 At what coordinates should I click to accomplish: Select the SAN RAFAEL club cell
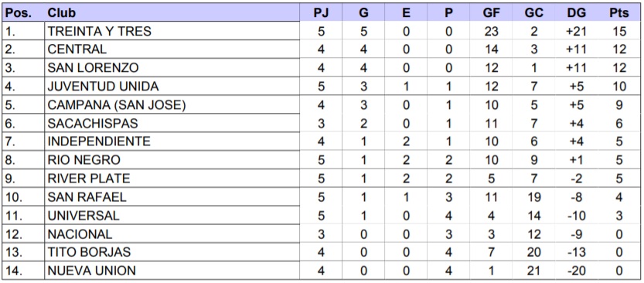tap(172, 196)
